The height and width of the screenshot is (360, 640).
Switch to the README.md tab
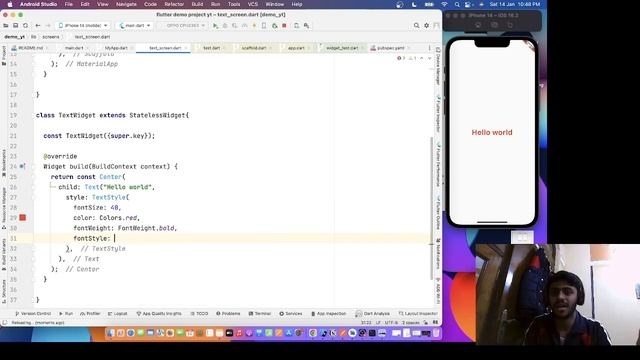(x=31, y=48)
